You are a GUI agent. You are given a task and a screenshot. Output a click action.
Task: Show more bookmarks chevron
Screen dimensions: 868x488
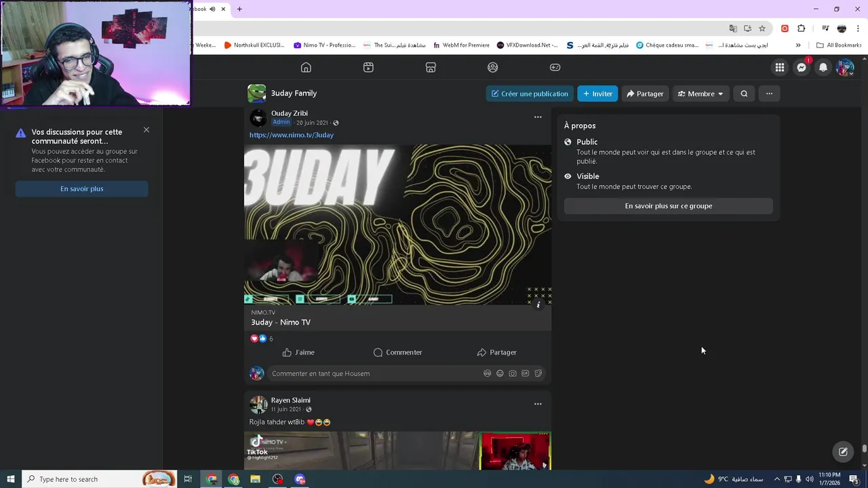click(x=798, y=45)
